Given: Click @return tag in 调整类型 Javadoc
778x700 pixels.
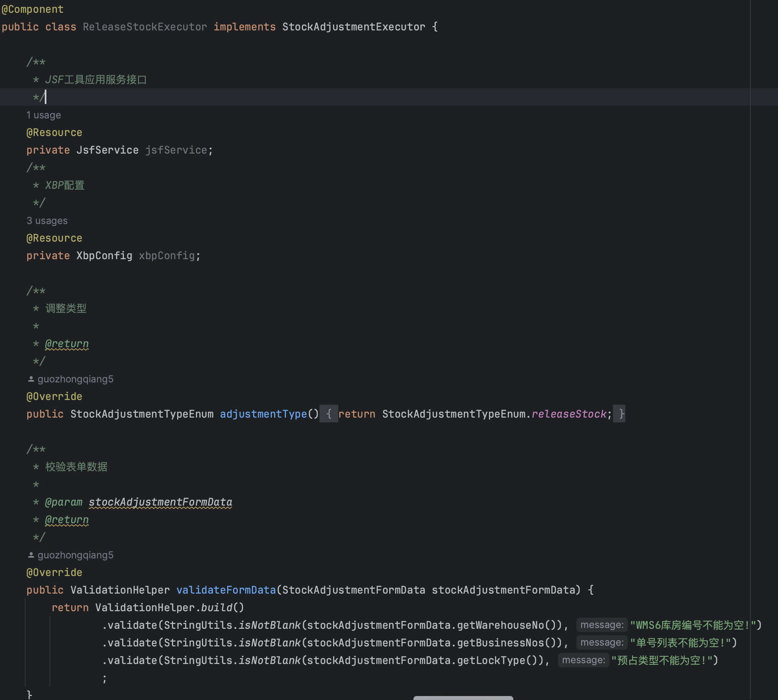Looking at the screenshot, I should coord(66,344).
